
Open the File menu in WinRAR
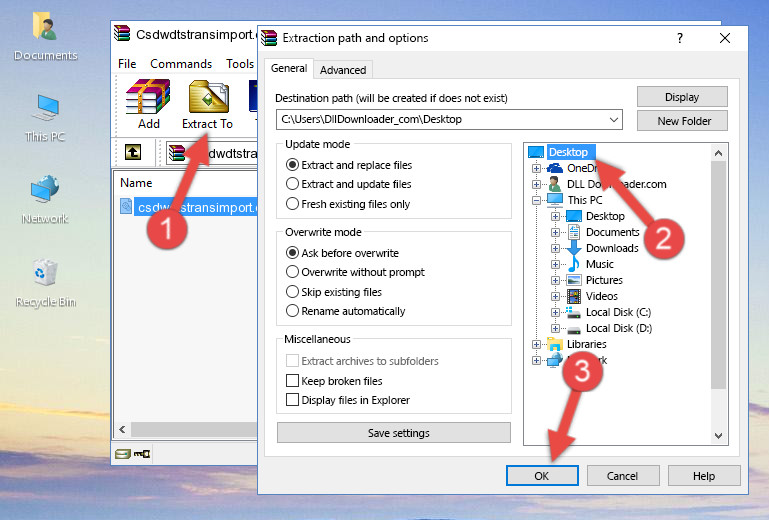(127, 64)
